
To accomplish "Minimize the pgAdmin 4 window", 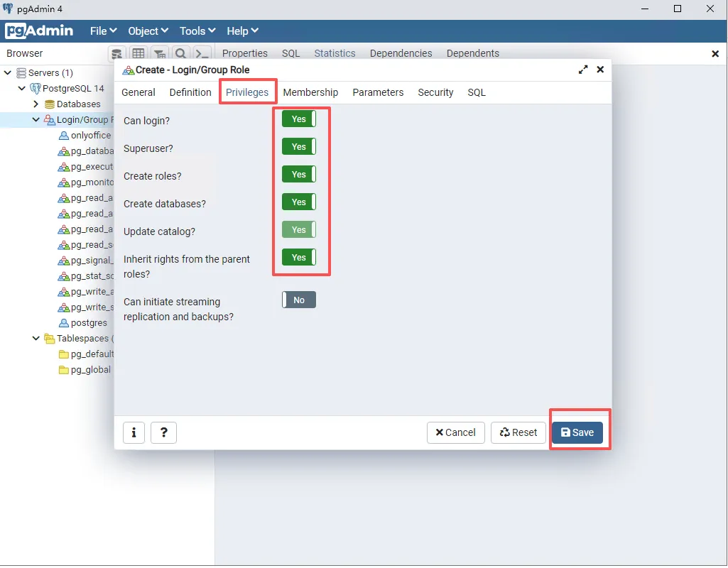I will [x=645, y=9].
